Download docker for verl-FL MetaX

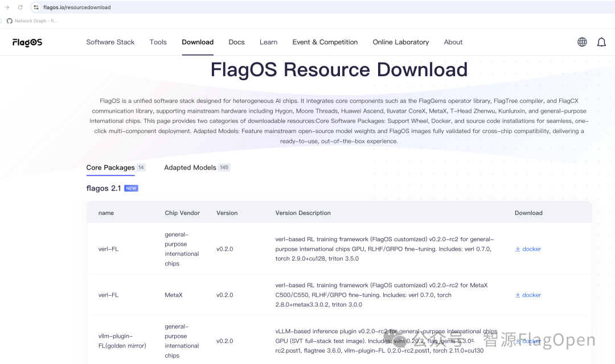[x=528, y=295]
